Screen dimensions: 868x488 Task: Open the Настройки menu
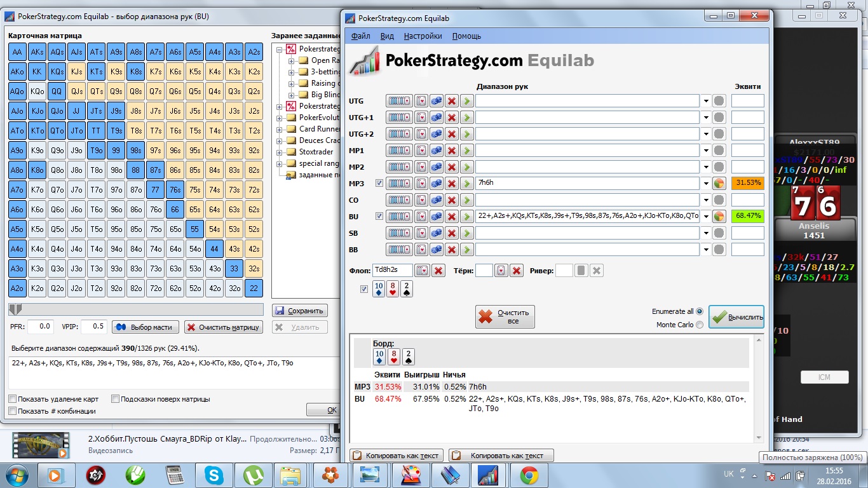click(x=423, y=36)
